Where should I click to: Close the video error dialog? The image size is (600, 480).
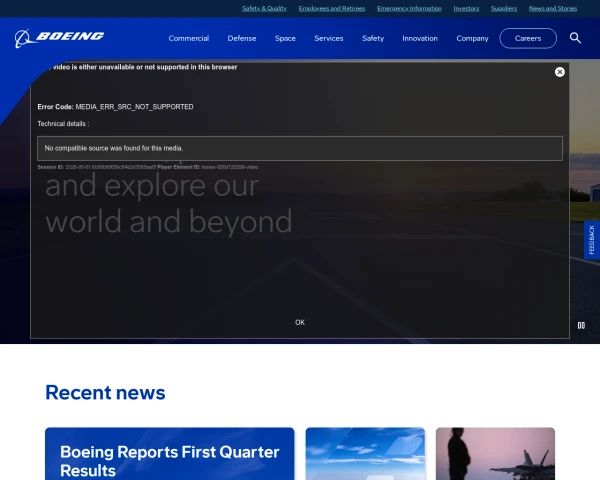point(559,72)
